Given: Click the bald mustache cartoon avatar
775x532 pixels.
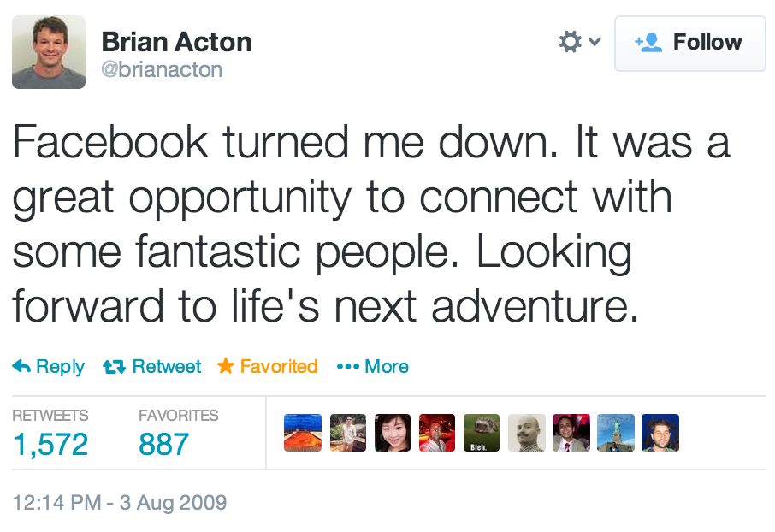Looking at the screenshot, I should coord(526,433).
